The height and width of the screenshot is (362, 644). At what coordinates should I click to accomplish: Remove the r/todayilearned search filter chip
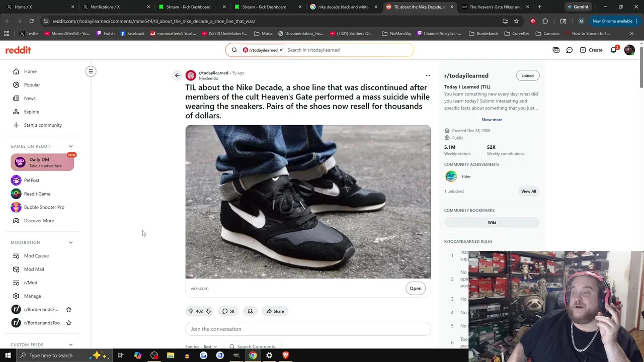click(x=281, y=50)
